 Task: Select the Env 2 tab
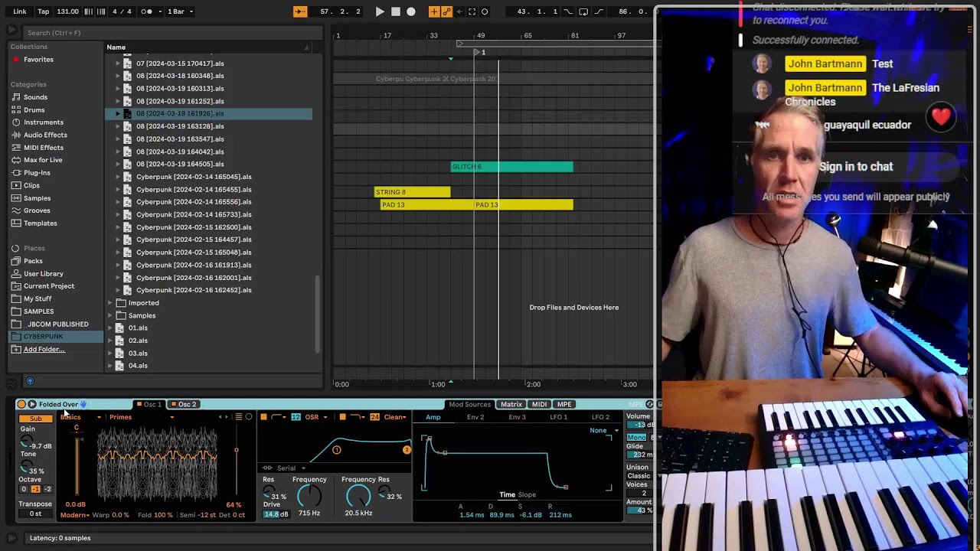475,418
